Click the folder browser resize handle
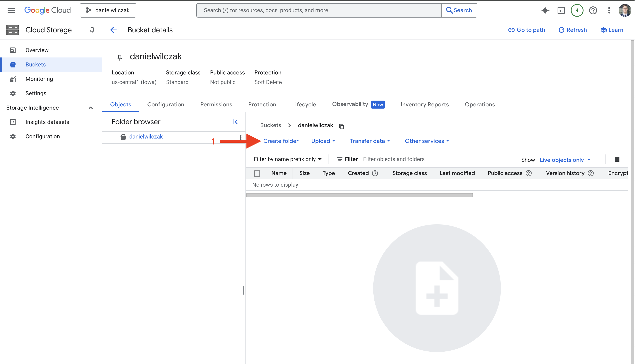 point(243,290)
